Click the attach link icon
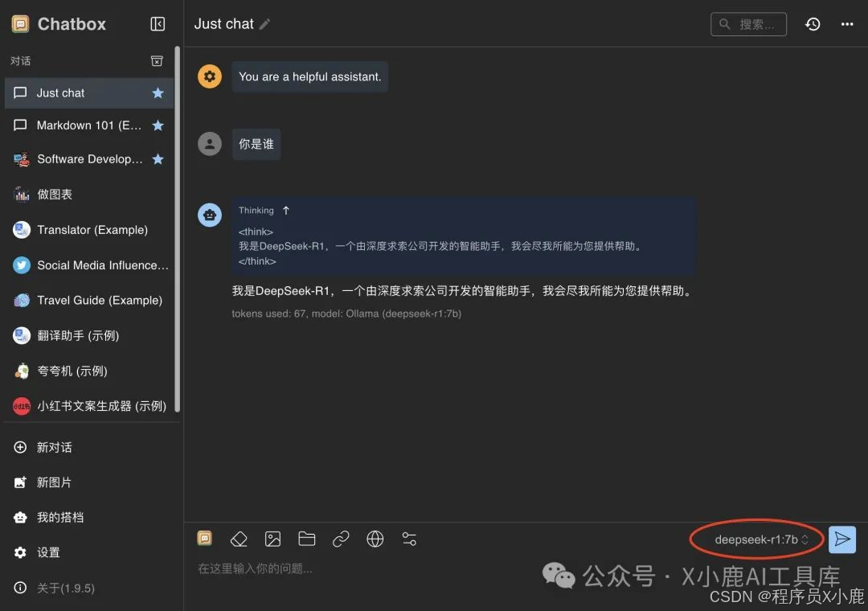The image size is (868, 611). click(341, 539)
